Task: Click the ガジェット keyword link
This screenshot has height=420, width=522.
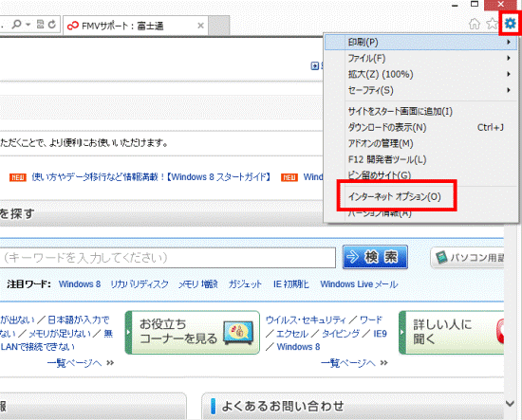Action: [x=245, y=284]
